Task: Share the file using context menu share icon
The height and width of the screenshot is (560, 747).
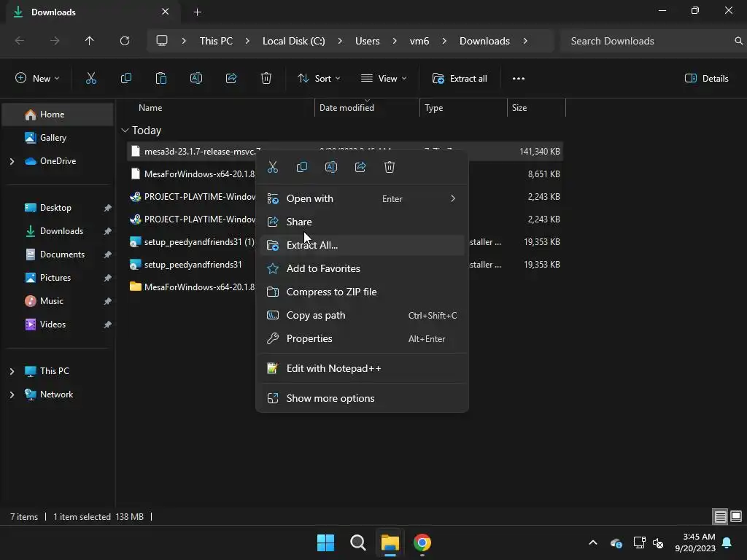Action: pos(360,167)
